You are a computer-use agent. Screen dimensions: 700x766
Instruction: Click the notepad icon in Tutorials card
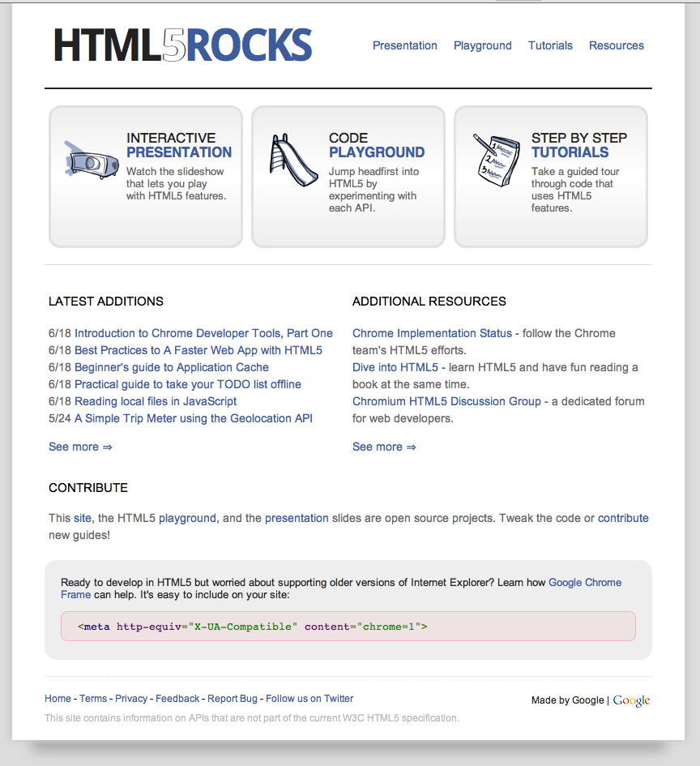coord(496,160)
